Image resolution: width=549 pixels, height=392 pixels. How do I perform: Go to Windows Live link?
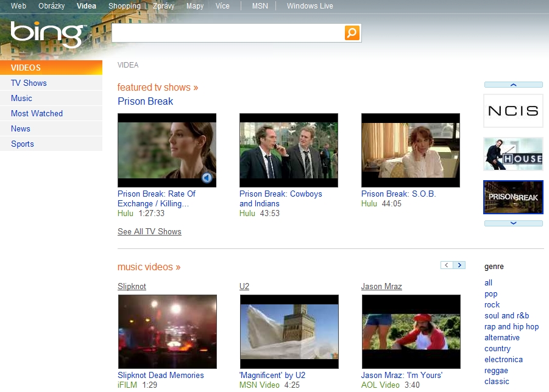tap(310, 6)
